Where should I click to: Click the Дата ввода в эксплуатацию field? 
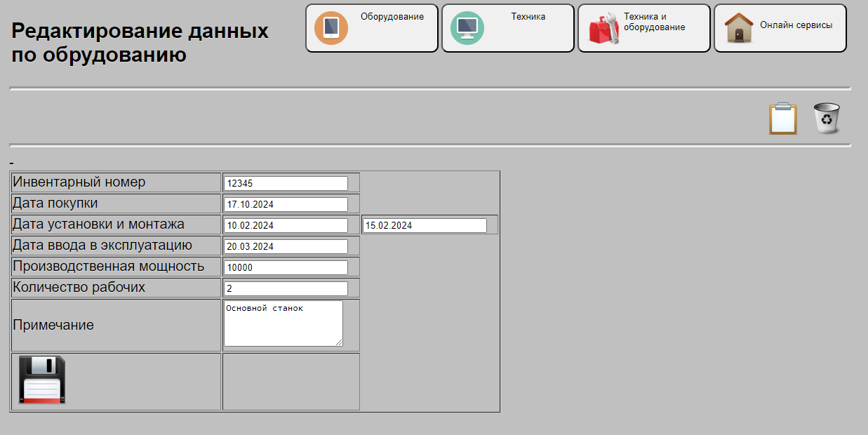(286, 246)
